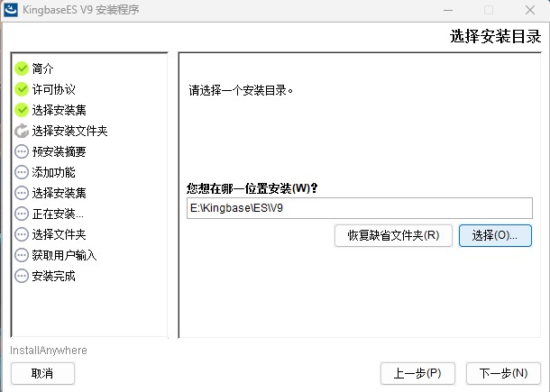Click the pending circle icon beside 选择文件夹
The height and width of the screenshot is (392, 550).
[x=22, y=234]
